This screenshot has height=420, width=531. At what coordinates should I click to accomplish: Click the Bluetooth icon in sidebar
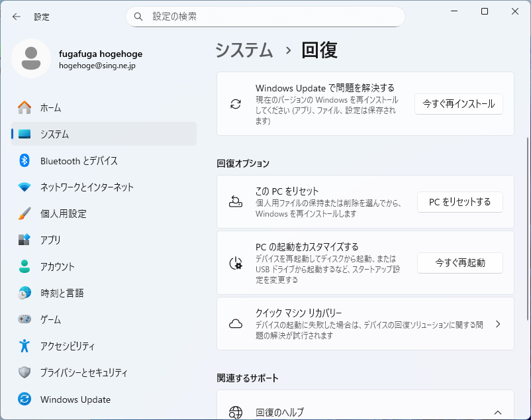[24, 160]
